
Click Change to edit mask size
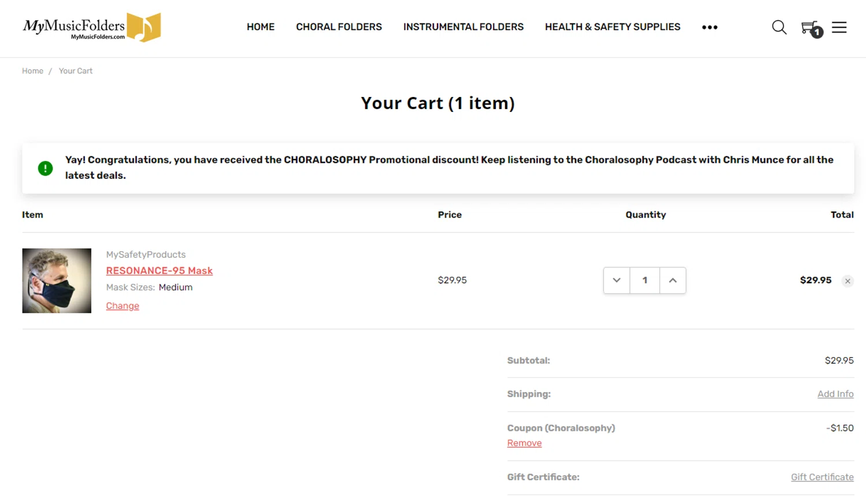point(122,306)
